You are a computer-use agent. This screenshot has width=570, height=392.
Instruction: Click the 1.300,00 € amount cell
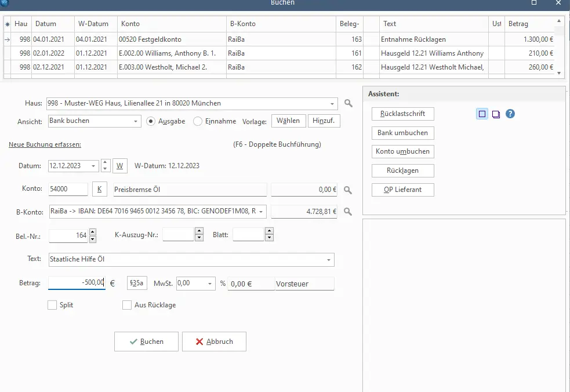(529, 39)
